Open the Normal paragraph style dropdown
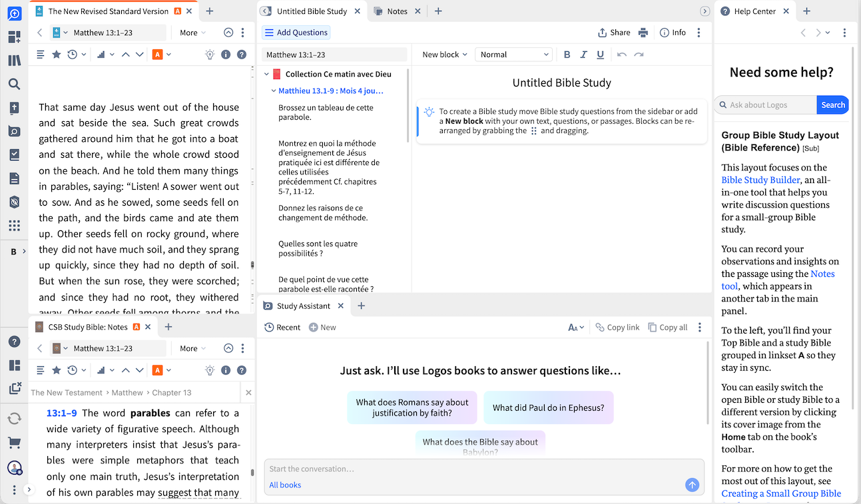 click(x=513, y=55)
